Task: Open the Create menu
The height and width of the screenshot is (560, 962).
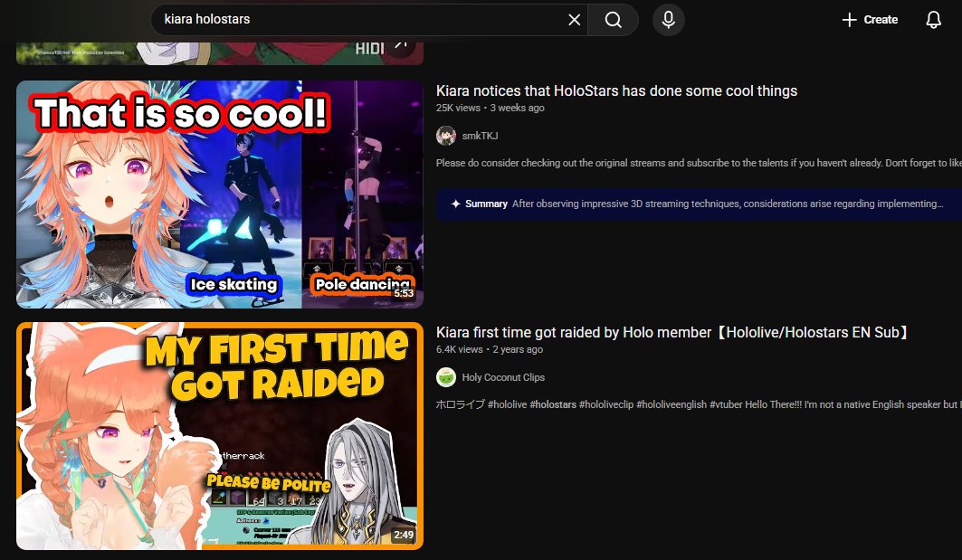Action: (x=870, y=20)
